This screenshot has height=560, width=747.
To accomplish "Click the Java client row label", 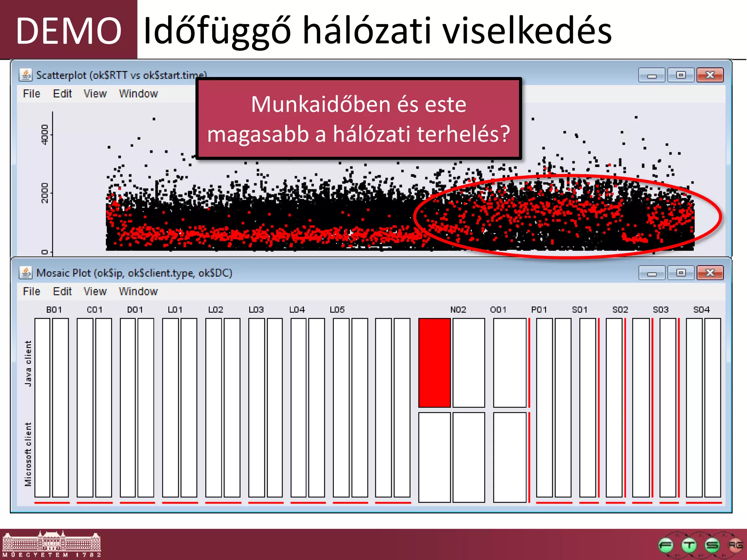I will (28, 363).
